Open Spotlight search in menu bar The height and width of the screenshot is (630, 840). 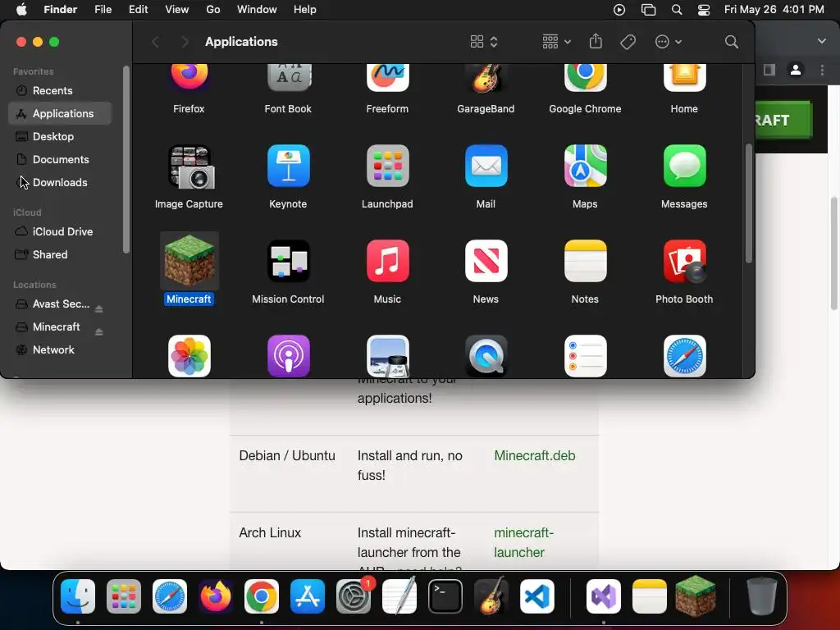677,10
